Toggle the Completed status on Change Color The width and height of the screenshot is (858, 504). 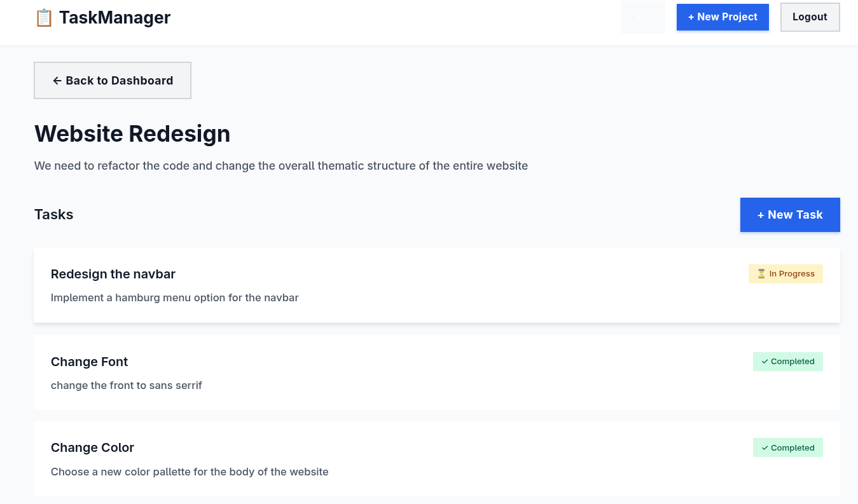click(x=788, y=447)
